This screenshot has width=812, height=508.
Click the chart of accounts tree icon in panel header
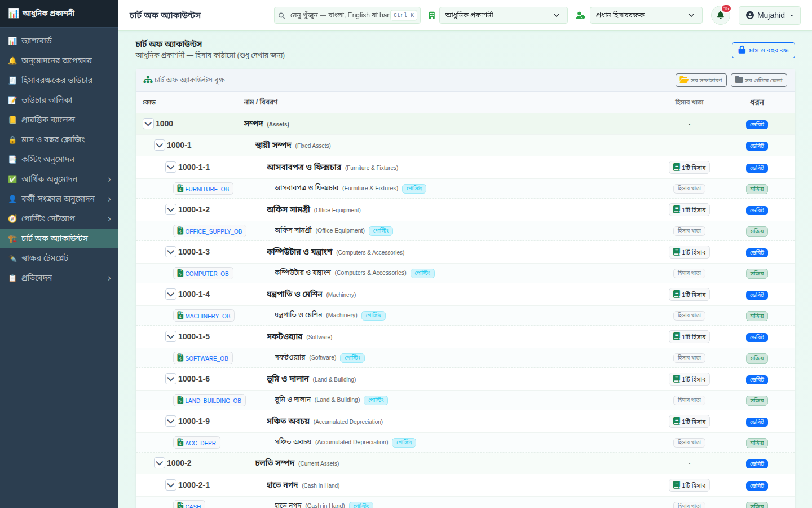(148, 80)
